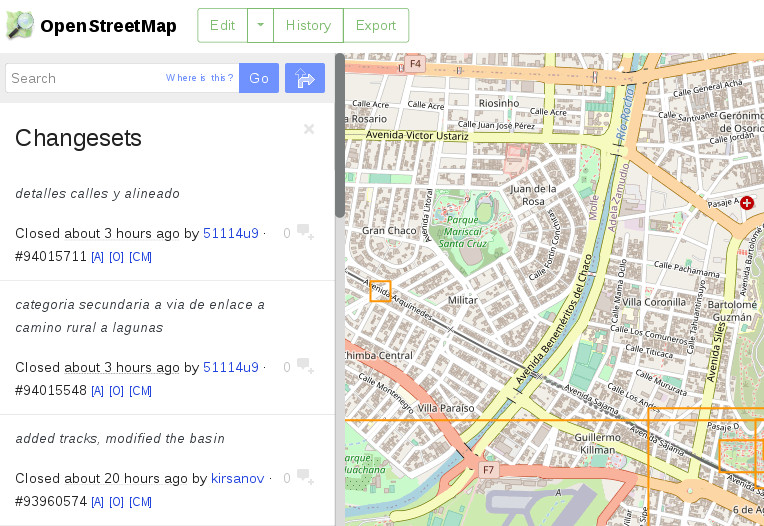Viewport: 764px width, 526px height.
Task: Click comment icon for changeset #94015548
Action: [x=305, y=366]
